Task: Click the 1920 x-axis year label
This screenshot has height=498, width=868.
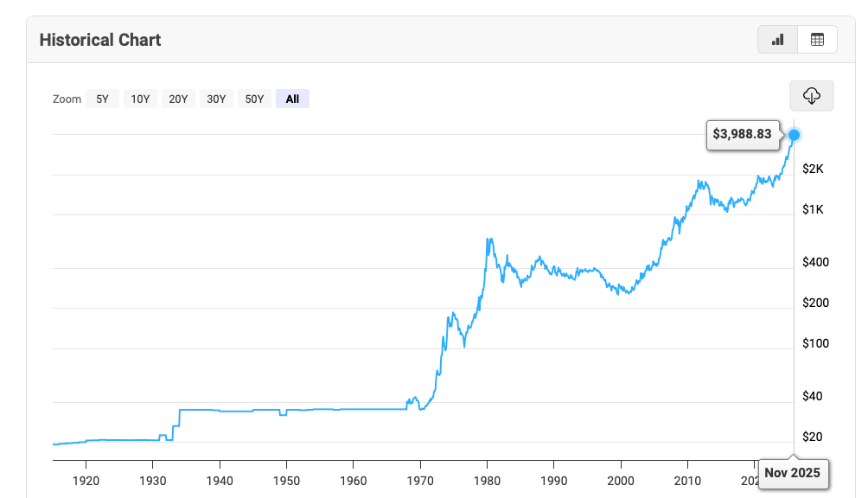Action: coord(86,480)
